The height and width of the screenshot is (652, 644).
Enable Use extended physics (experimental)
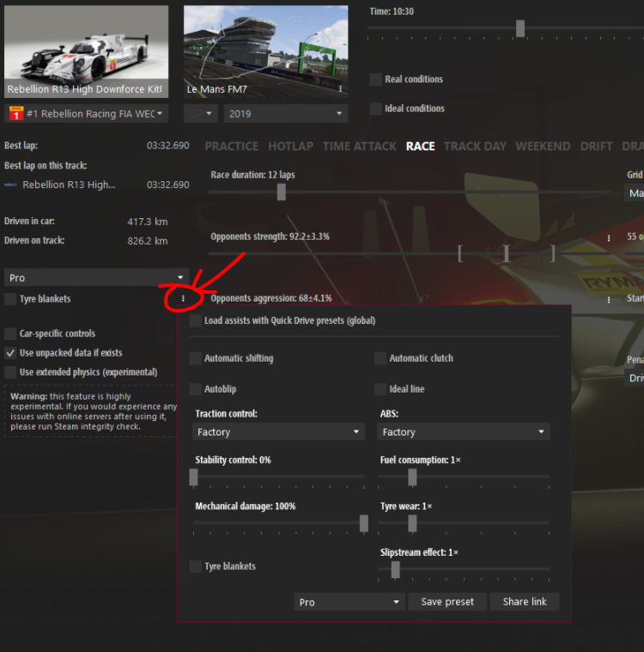click(10, 372)
